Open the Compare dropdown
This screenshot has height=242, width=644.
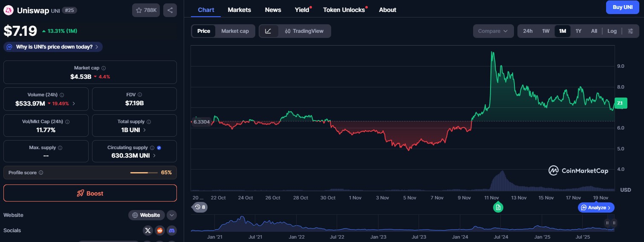[x=493, y=31]
